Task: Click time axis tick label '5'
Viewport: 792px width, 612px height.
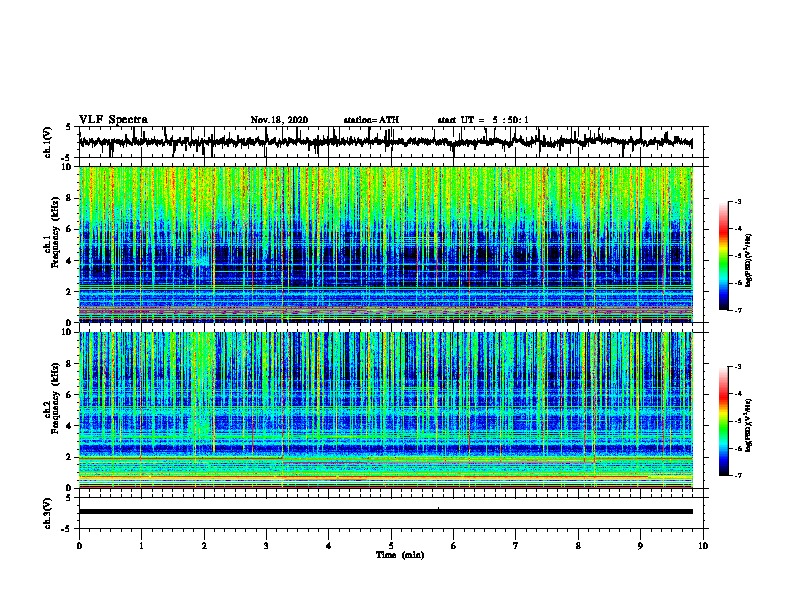Action: 391,546
